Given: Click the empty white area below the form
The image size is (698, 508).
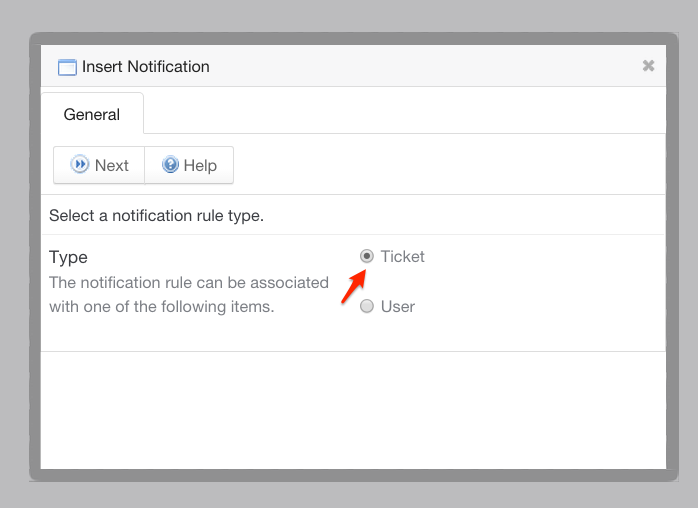Looking at the screenshot, I should click(x=352, y=410).
